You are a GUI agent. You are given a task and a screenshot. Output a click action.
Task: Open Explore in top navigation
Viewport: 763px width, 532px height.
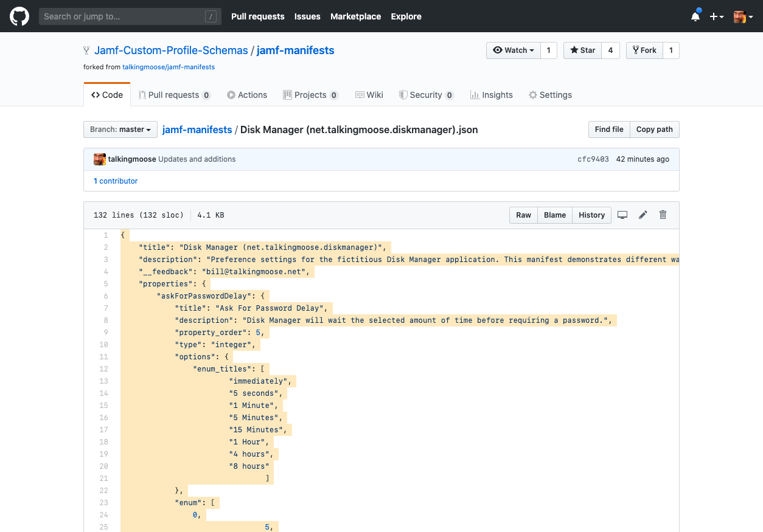[x=406, y=16]
